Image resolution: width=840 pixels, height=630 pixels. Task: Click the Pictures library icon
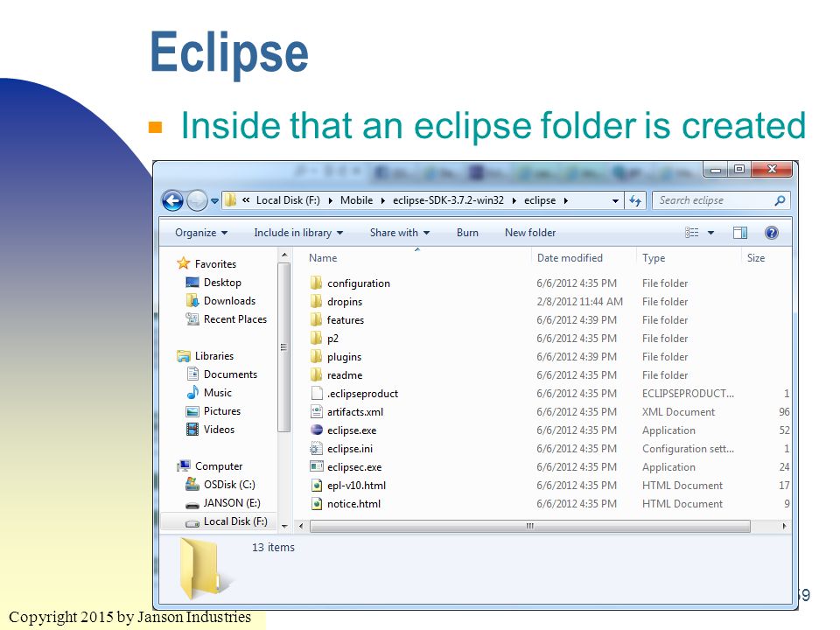[x=192, y=411]
